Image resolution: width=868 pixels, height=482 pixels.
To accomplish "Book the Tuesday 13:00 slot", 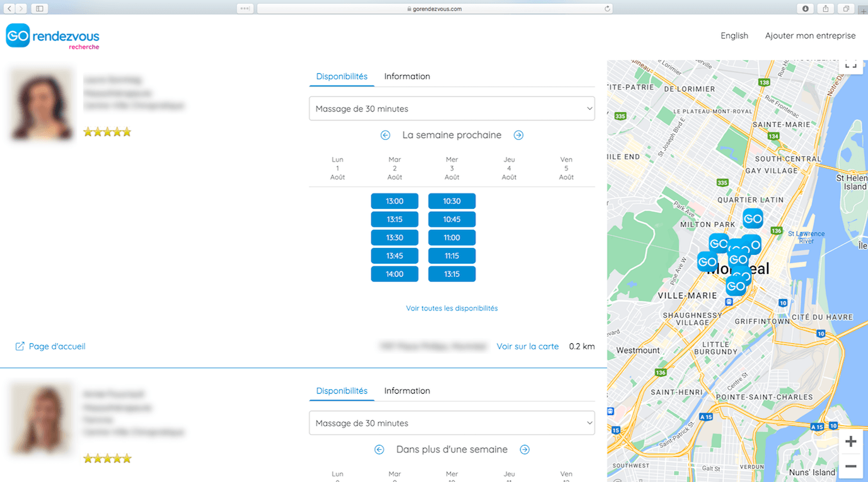I will 395,201.
